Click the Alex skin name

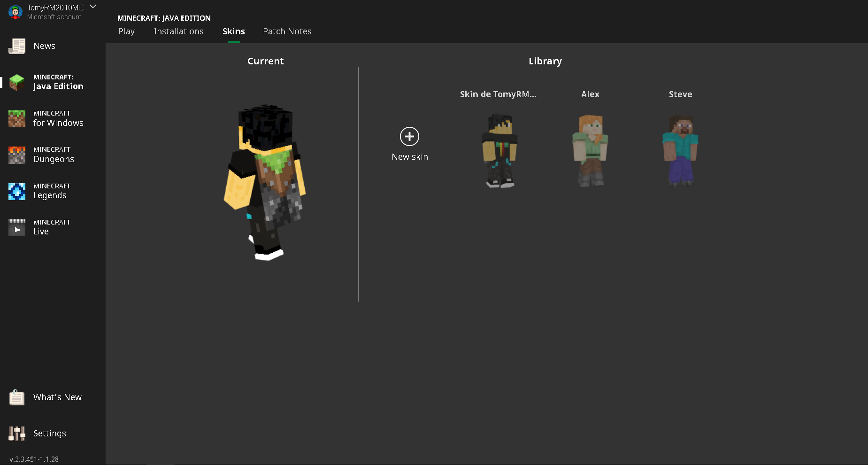[590, 94]
